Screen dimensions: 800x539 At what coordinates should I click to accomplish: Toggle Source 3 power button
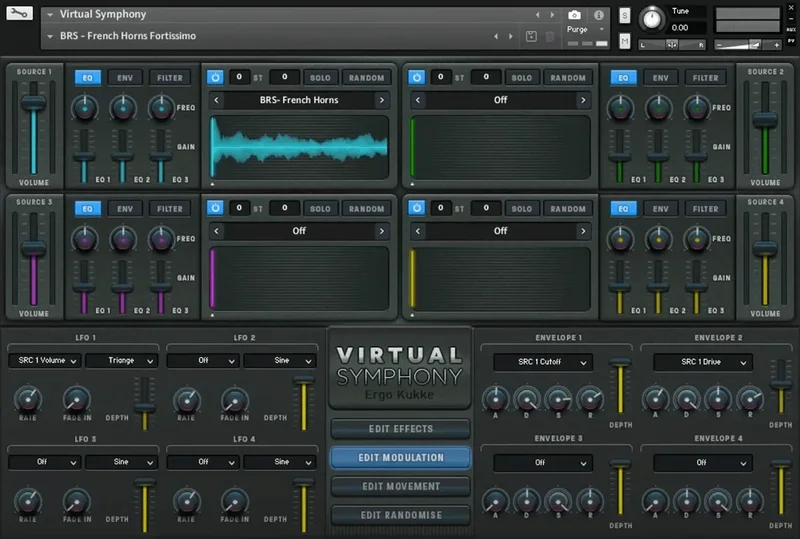pyautogui.click(x=215, y=208)
